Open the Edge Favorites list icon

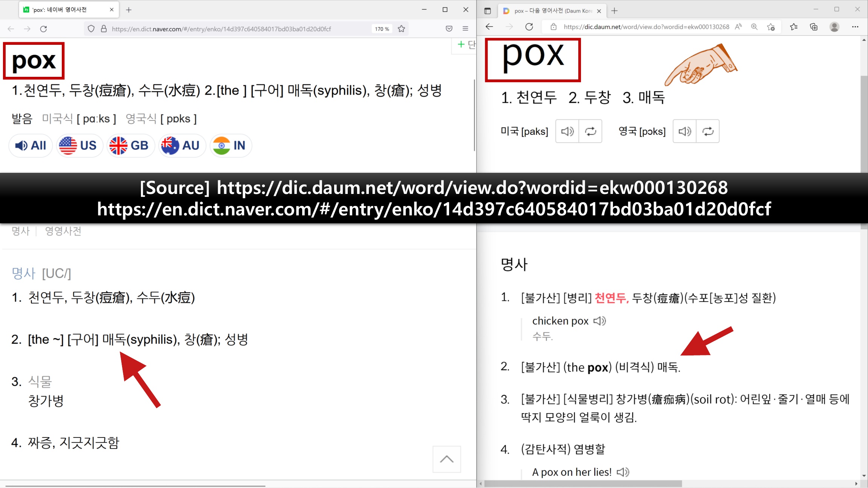pos(794,27)
